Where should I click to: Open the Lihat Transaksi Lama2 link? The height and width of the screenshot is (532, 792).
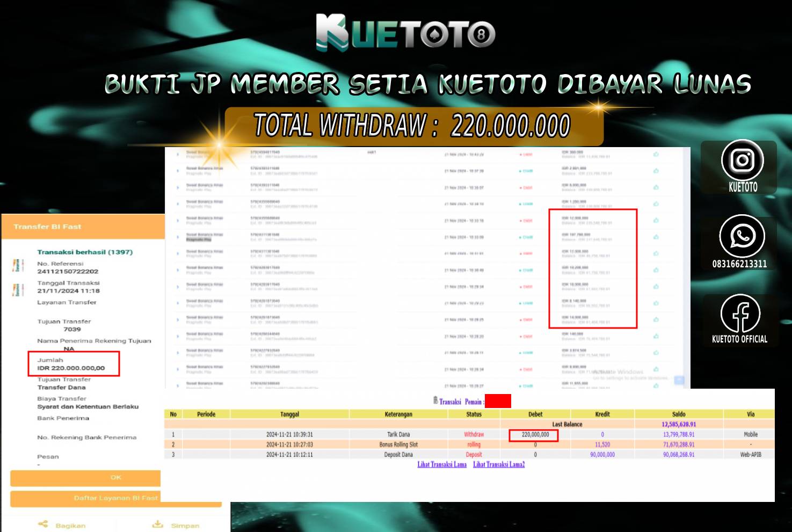point(498,465)
